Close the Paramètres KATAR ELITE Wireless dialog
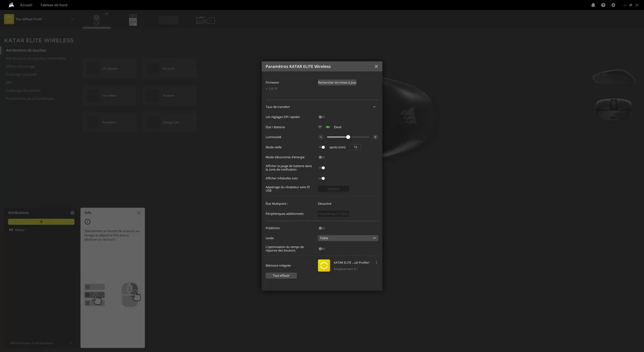 click(376, 67)
